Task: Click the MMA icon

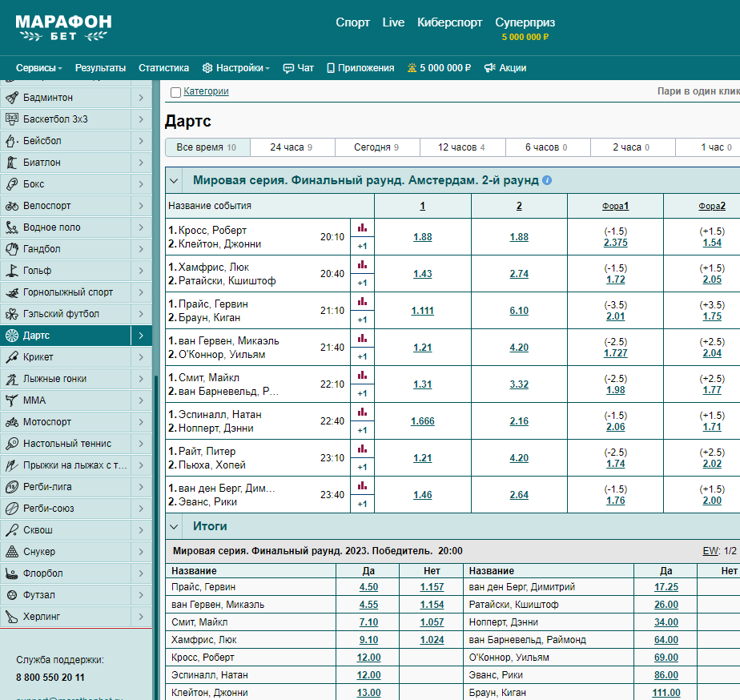Action: [x=12, y=400]
